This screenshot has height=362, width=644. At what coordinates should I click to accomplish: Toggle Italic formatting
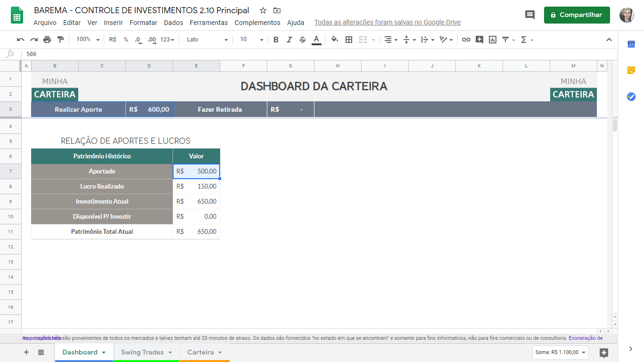[x=289, y=40]
